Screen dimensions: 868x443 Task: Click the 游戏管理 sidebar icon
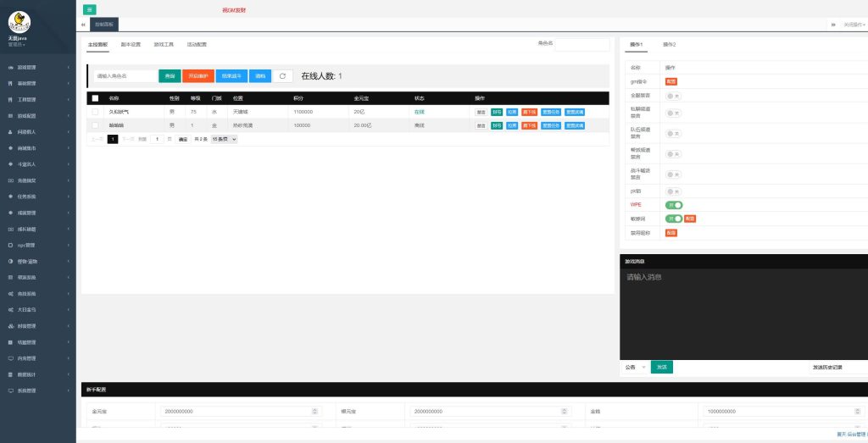(10, 67)
